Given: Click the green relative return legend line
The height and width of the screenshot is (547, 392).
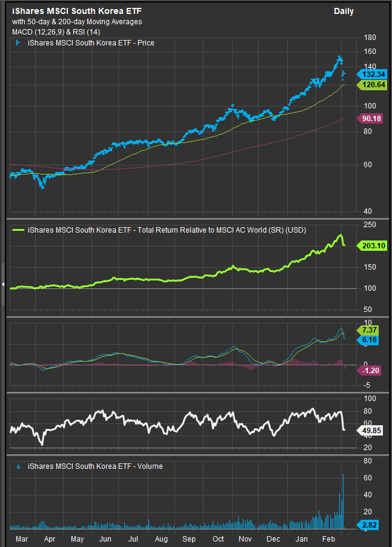Looking at the screenshot, I should coord(19,230).
